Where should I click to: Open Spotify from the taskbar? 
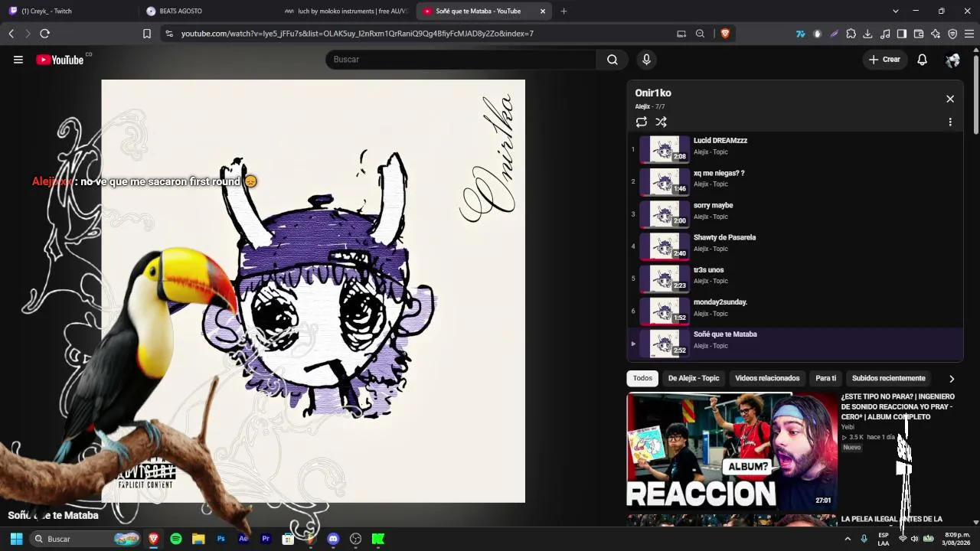coord(176,539)
